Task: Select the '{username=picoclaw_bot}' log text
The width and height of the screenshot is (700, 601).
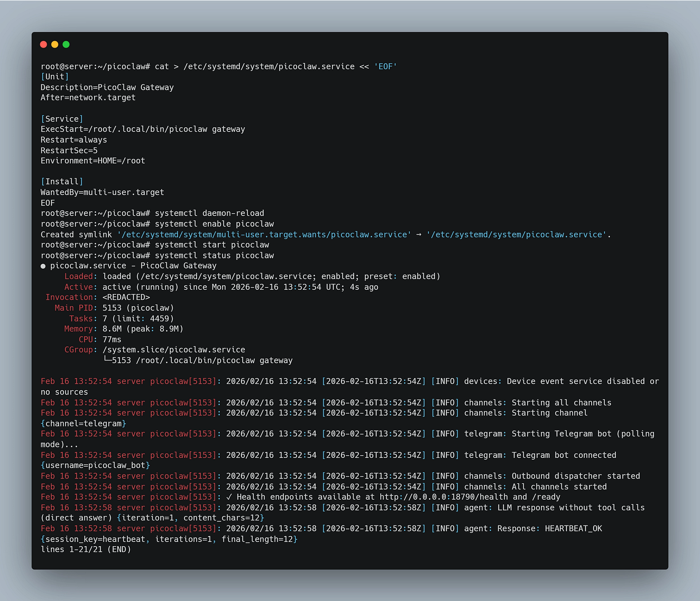Action: [x=95, y=466]
